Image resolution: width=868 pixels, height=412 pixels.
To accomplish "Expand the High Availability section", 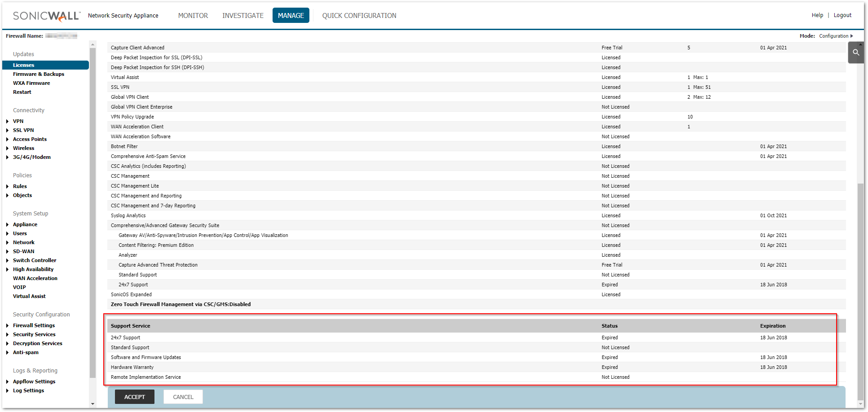I will point(8,269).
